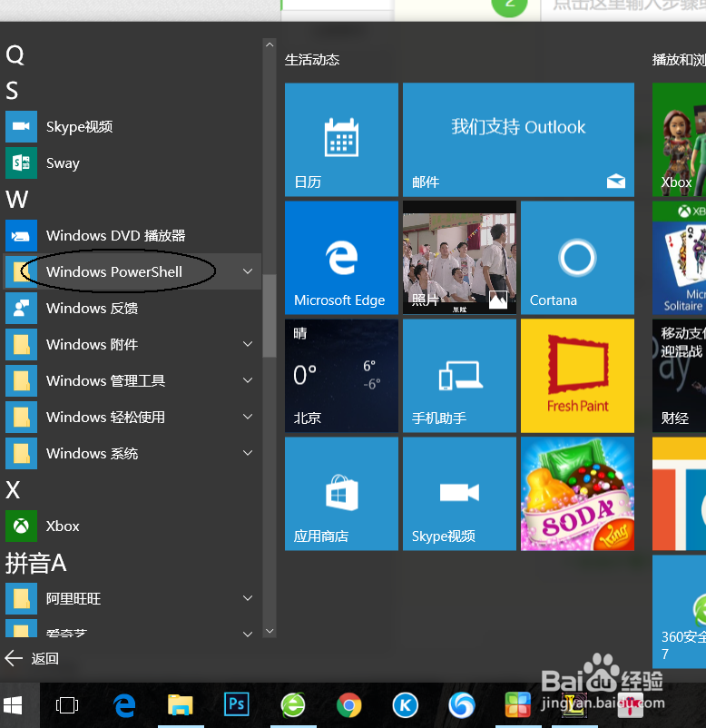Open the green 360 browser taskbar icon
706x728 pixels.
point(293,705)
